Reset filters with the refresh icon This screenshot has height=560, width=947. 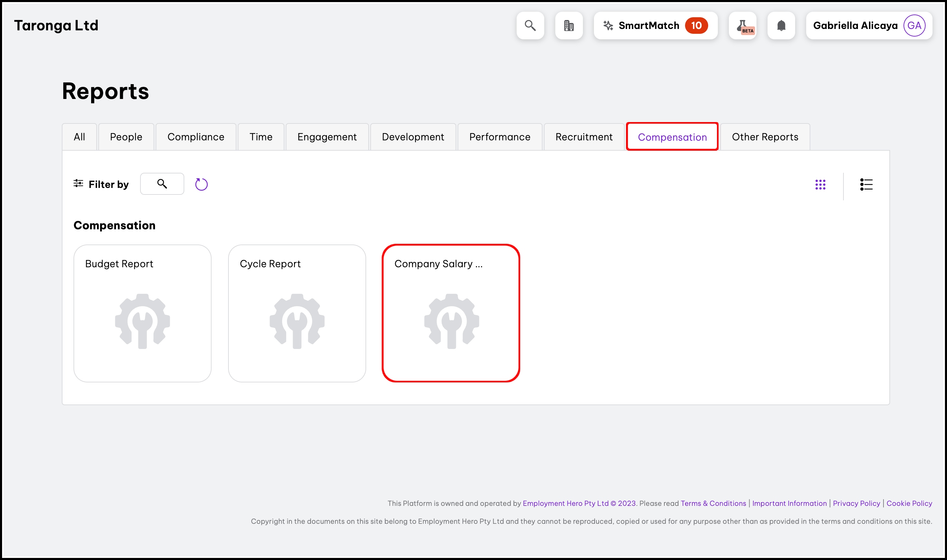pyautogui.click(x=201, y=184)
